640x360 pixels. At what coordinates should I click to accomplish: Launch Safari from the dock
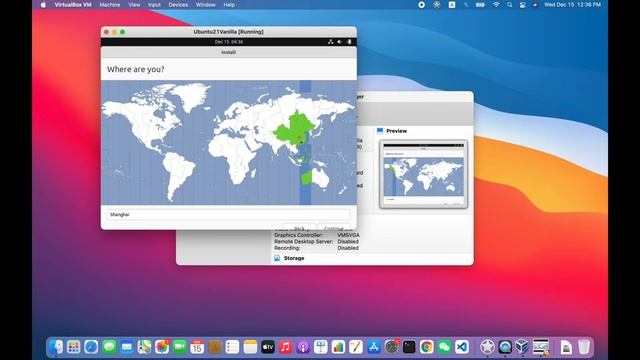coord(91,347)
